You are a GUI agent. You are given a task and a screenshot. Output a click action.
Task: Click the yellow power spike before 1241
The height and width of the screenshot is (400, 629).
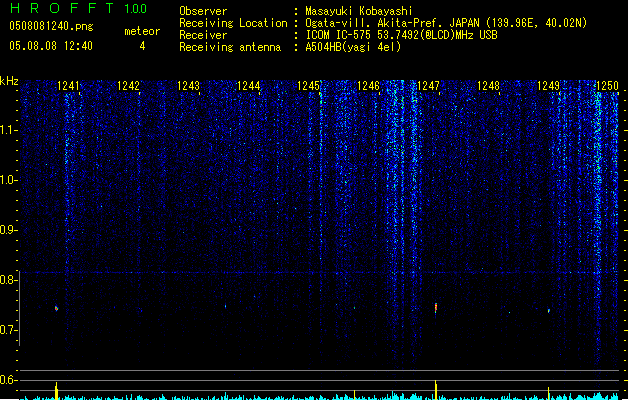(57, 391)
